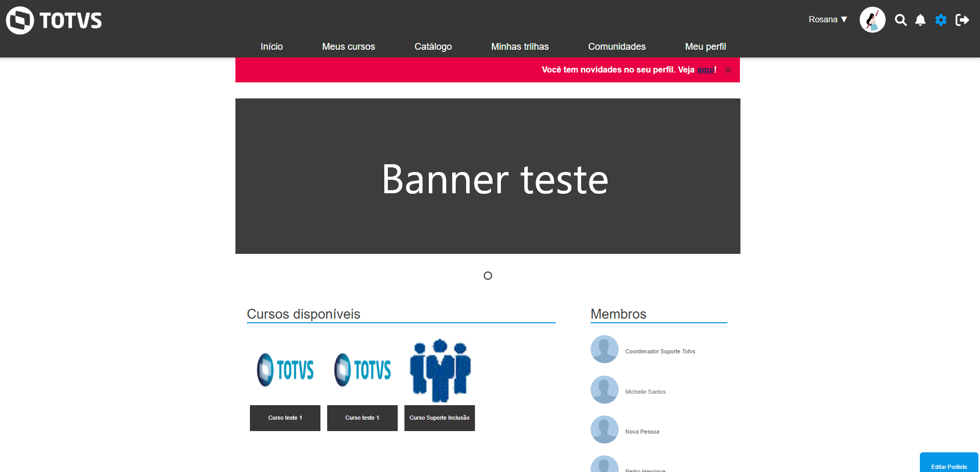
Task: Select the banner carousel indicator dot
Action: click(x=488, y=276)
